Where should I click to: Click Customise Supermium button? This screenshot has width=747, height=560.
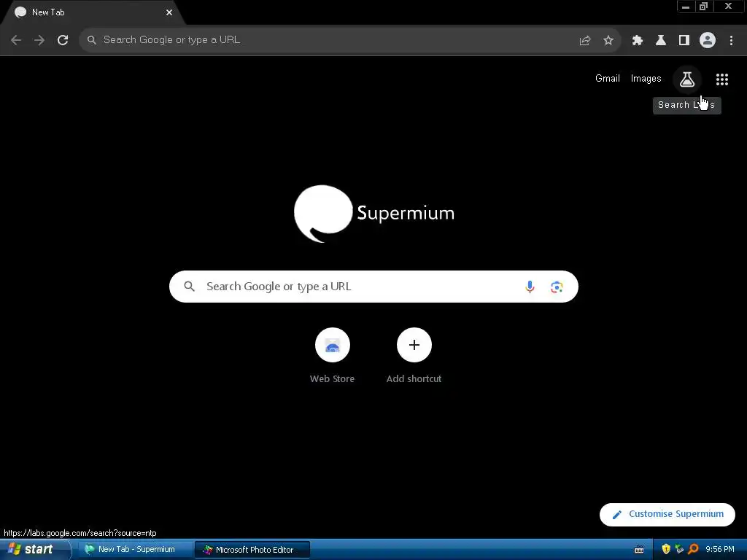(667, 514)
